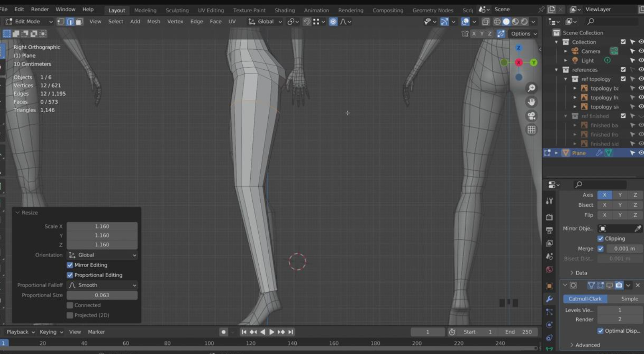Toggle the proportional editing icon in header
This screenshot has height=354, width=644.
333,22
